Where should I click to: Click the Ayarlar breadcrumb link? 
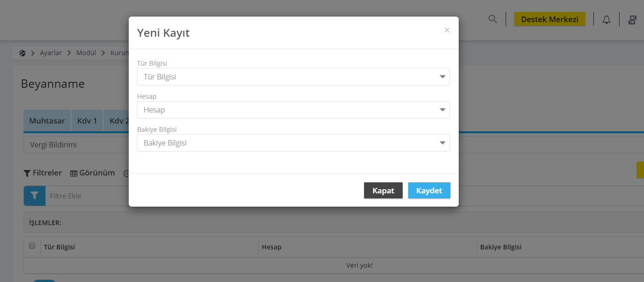pyautogui.click(x=51, y=53)
